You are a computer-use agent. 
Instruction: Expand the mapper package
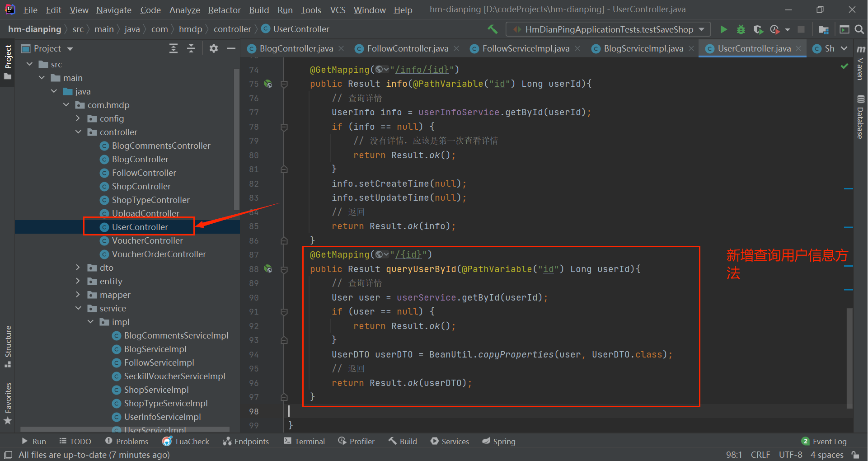pyautogui.click(x=78, y=295)
